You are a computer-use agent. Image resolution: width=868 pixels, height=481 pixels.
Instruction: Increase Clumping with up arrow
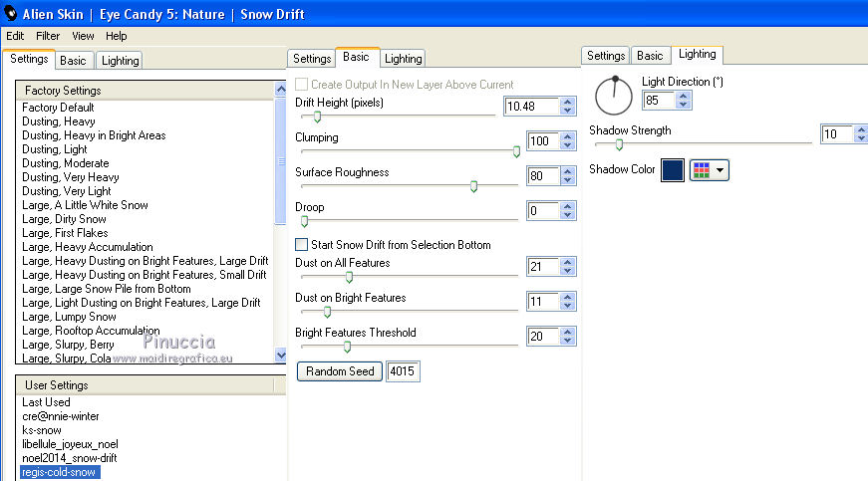567,136
